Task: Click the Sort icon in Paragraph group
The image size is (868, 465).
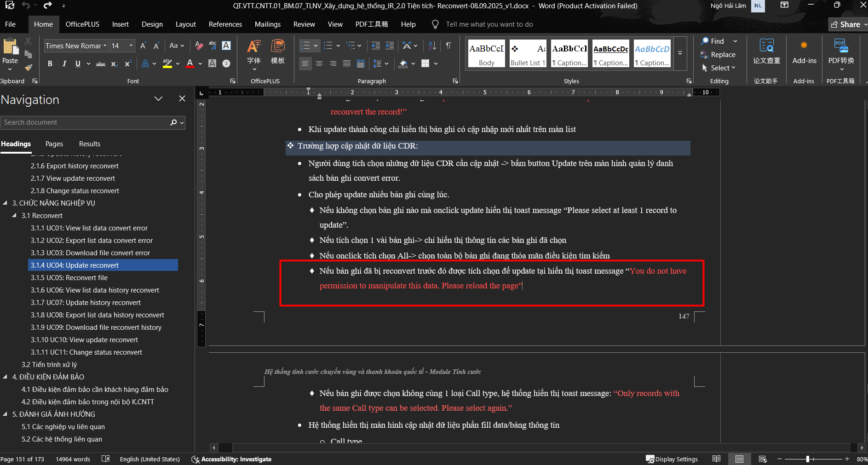Action: pyautogui.click(x=432, y=46)
